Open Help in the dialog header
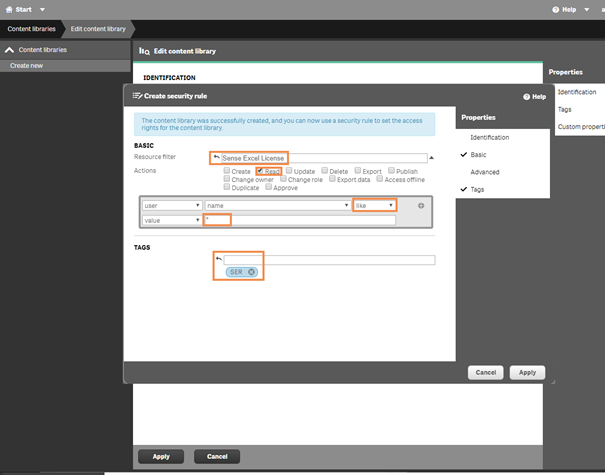Screen dimensions: 605x475 click(x=534, y=97)
